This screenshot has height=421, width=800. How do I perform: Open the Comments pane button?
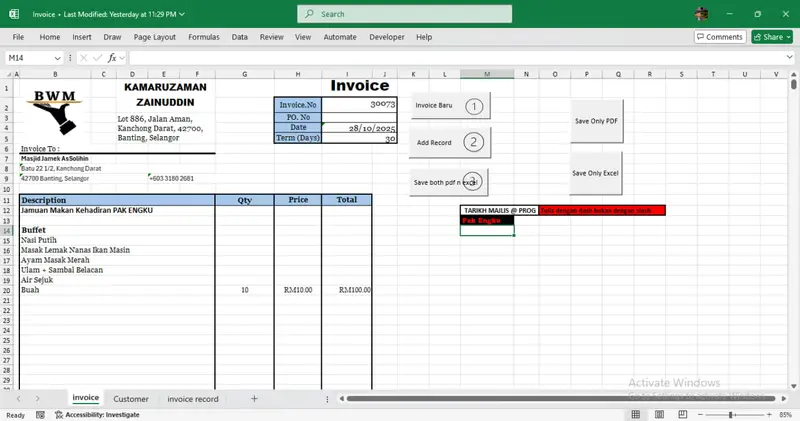[x=720, y=37]
